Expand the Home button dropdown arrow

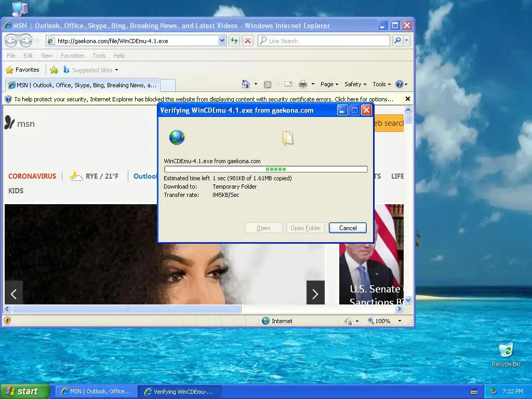pos(256,84)
